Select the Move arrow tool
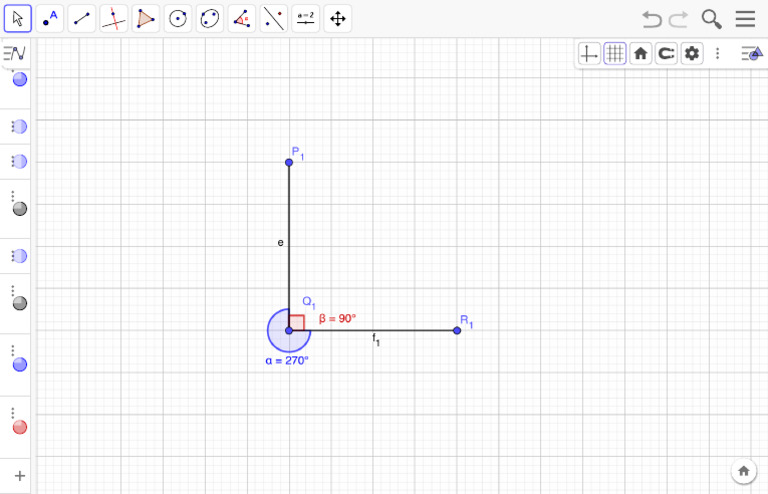The height and width of the screenshot is (494, 768). click(18, 19)
